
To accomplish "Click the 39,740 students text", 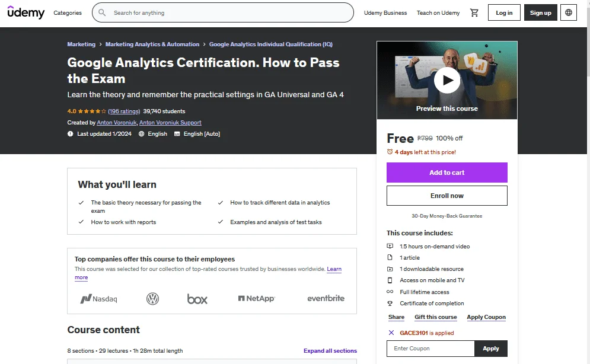I will [x=164, y=111].
